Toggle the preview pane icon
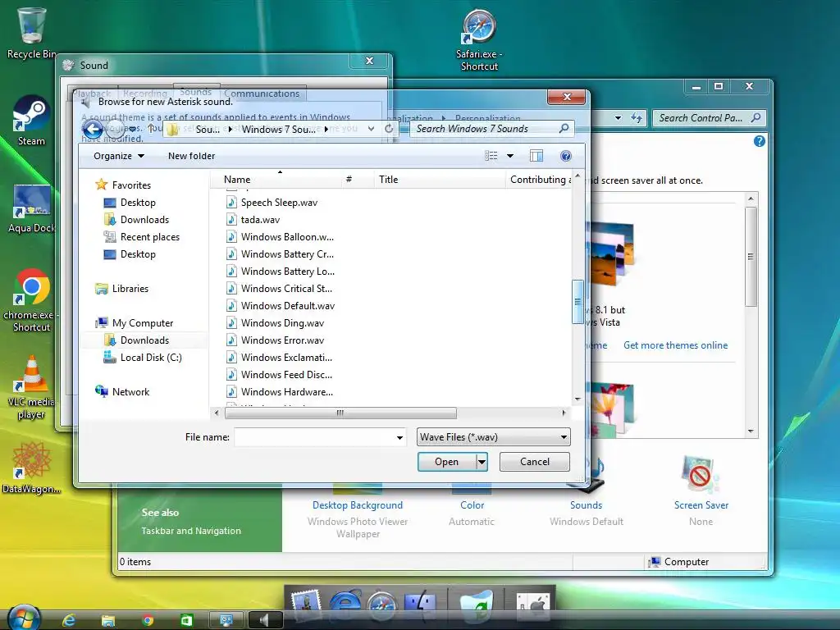 (536, 156)
